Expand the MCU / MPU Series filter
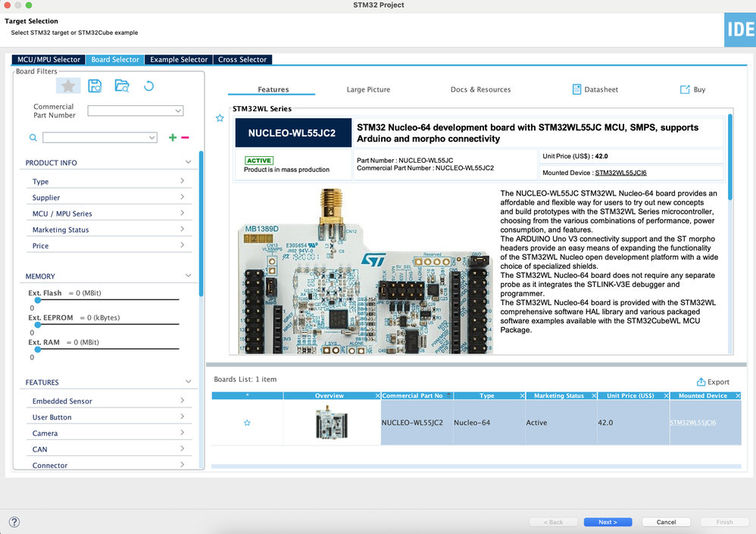 point(183,213)
